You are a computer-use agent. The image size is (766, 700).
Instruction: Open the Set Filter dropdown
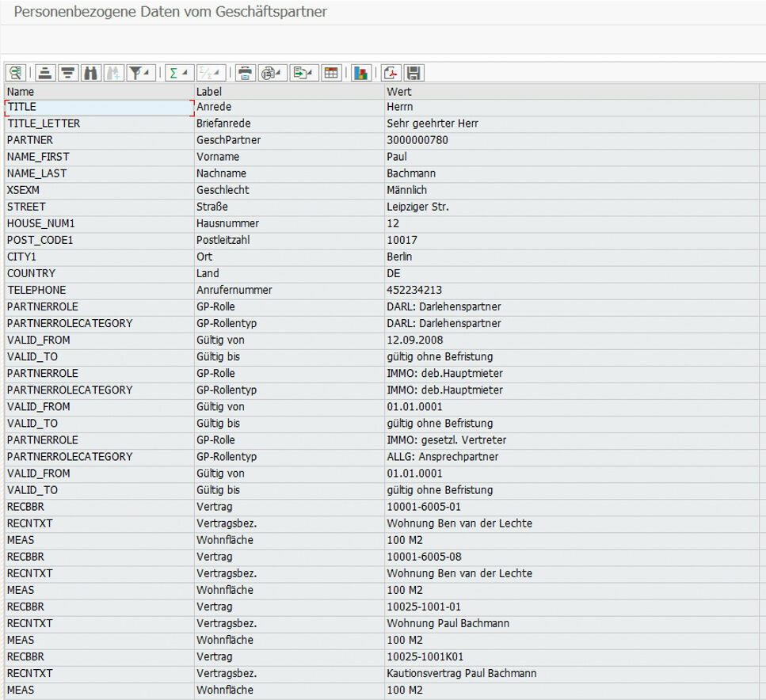(141, 73)
